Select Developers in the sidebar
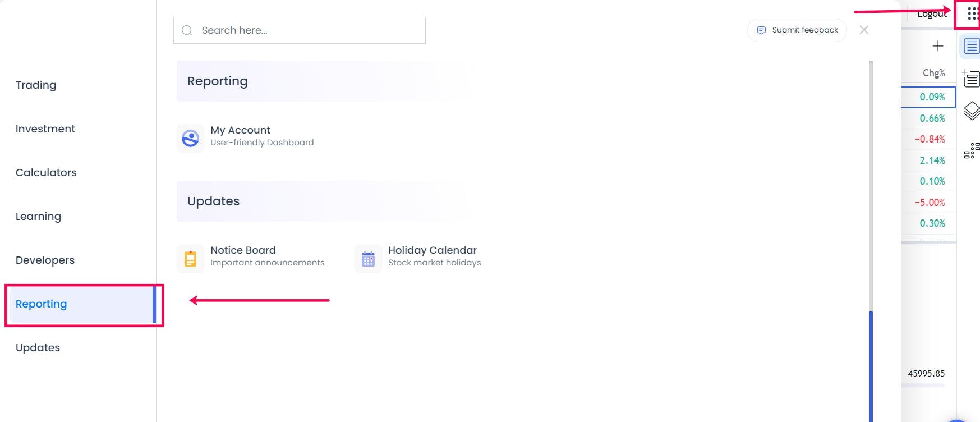Screen dimensions: 980x422 pos(45,260)
